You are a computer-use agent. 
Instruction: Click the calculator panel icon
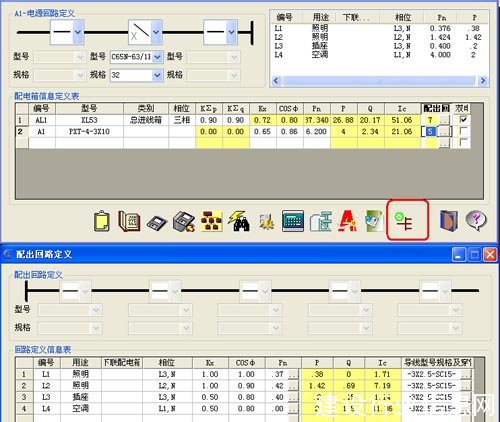pos(293,221)
